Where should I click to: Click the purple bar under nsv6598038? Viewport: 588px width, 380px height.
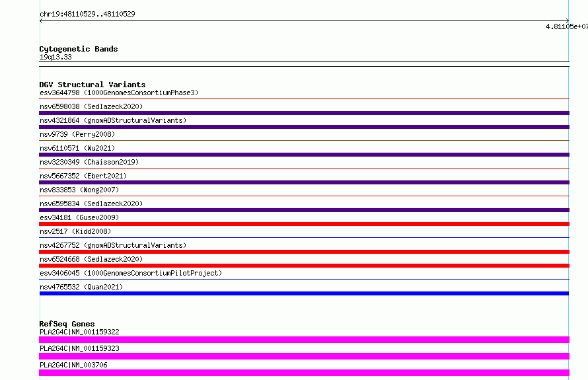pyautogui.click(x=304, y=113)
